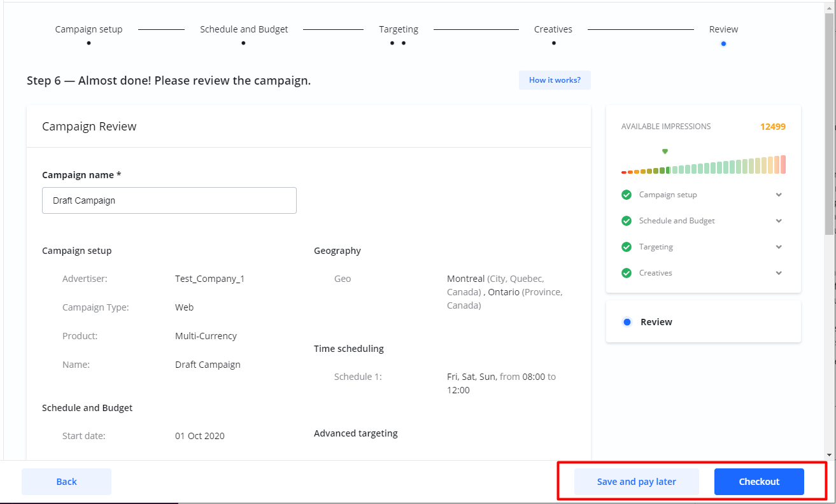Go to the Schedule and Budget step
The height and width of the screenshot is (504, 836).
(244, 29)
